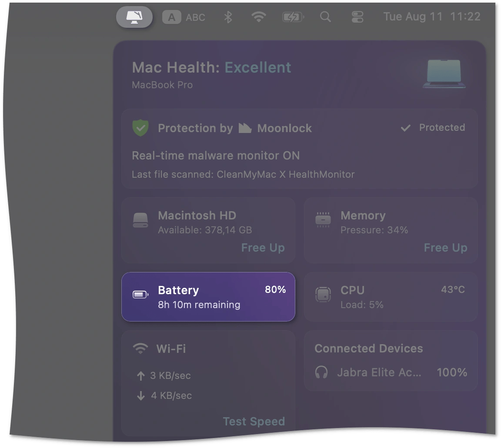Click the Moonlock logo icon
Image resolution: width=501 pixels, height=448 pixels.
(245, 128)
